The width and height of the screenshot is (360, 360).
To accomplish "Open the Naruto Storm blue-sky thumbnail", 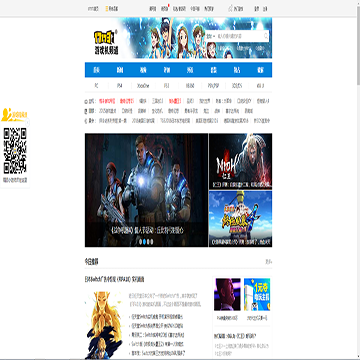I will point(240,219).
